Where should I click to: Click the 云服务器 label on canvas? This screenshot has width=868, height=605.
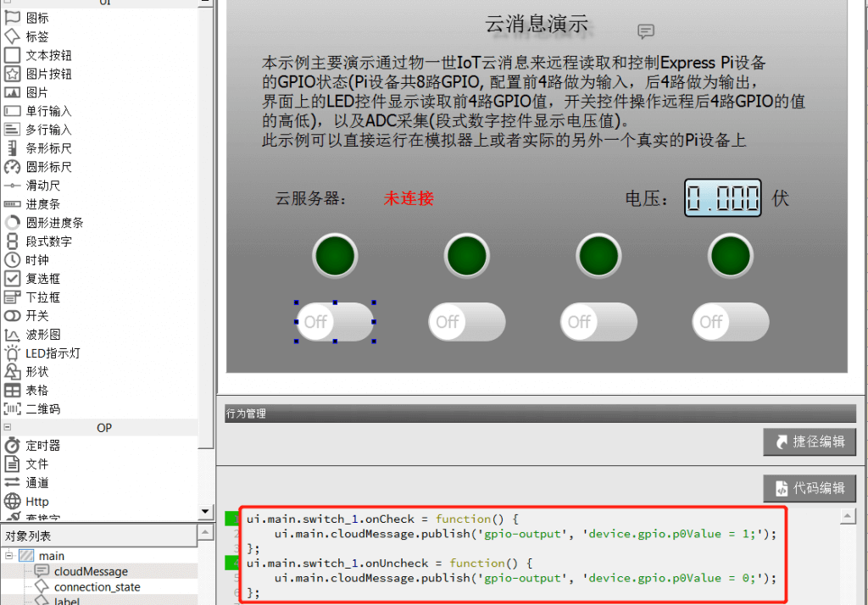click(310, 198)
